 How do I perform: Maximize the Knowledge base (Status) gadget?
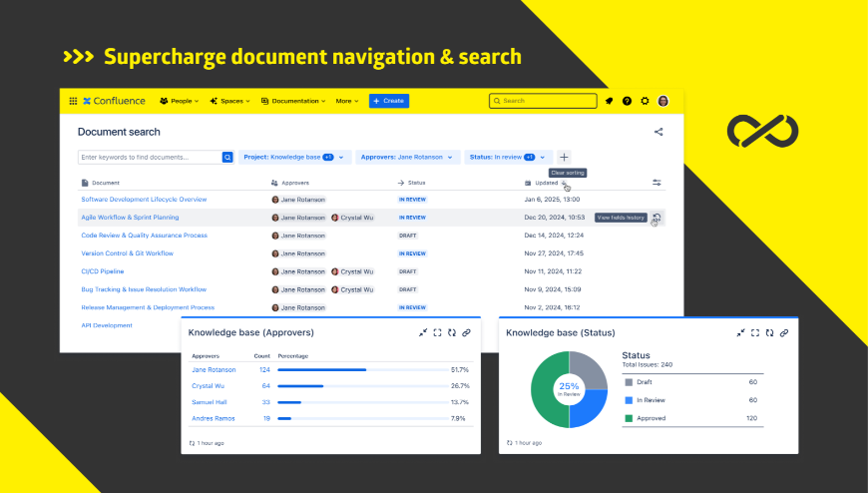(755, 333)
